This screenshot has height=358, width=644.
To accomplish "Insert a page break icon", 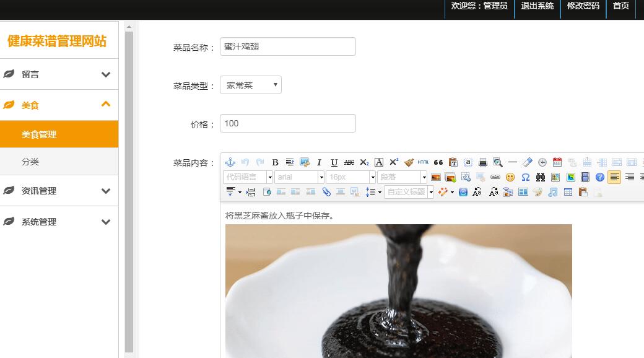I will point(251,192).
